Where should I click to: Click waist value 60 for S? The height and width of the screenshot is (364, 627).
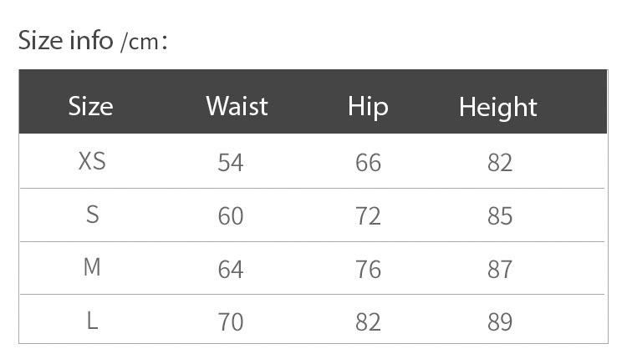click(x=231, y=216)
